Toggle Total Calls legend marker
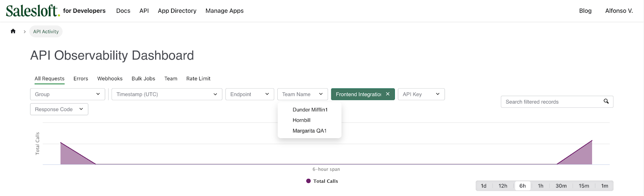 point(308,181)
